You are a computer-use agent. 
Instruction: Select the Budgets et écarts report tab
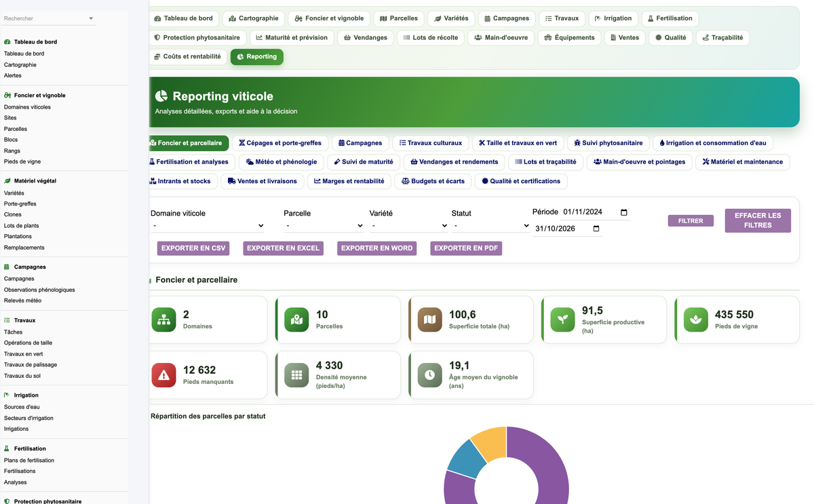pos(433,181)
